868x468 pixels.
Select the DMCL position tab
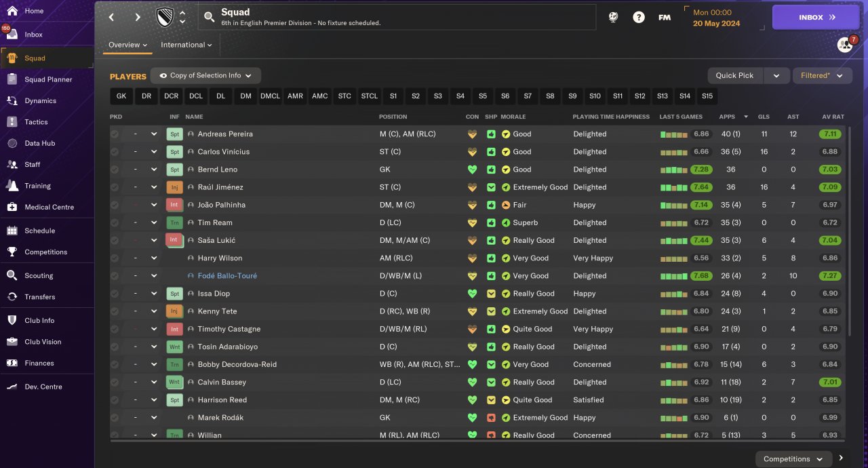coord(270,96)
